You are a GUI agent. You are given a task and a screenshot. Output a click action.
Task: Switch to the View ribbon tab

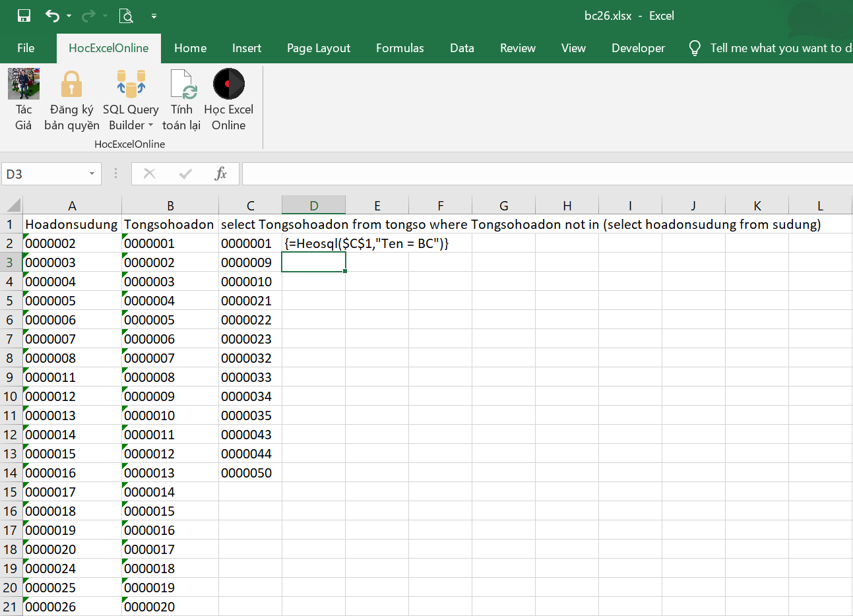[573, 48]
